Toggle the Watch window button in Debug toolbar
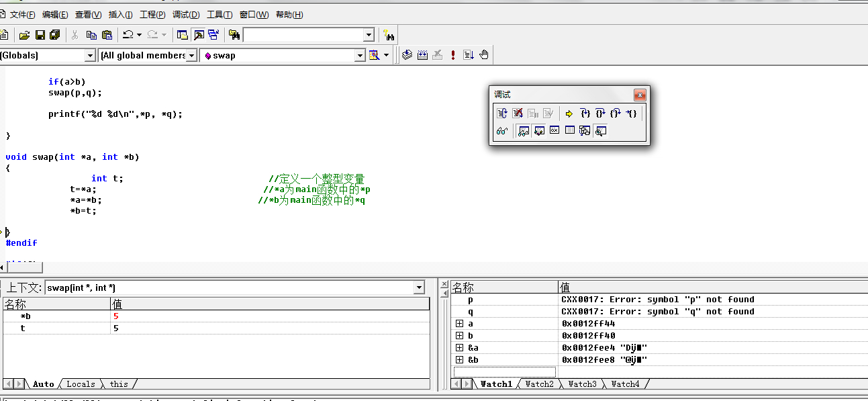 click(524, 131)
